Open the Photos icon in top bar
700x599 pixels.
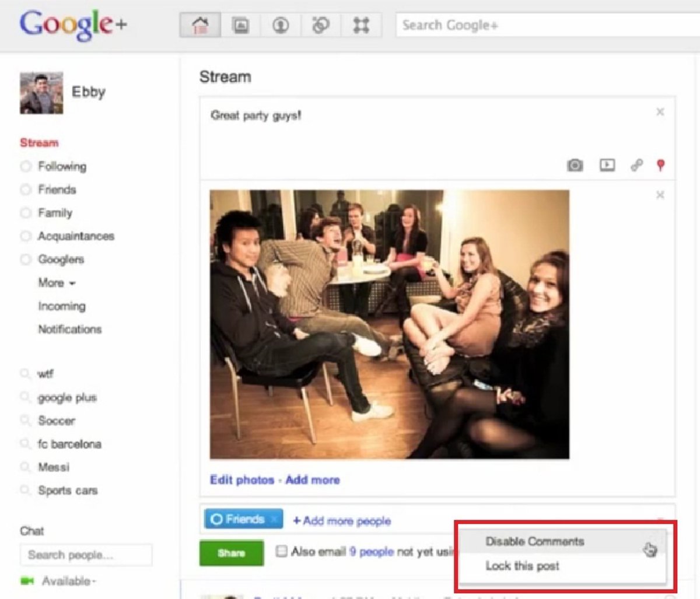[240, 26]
